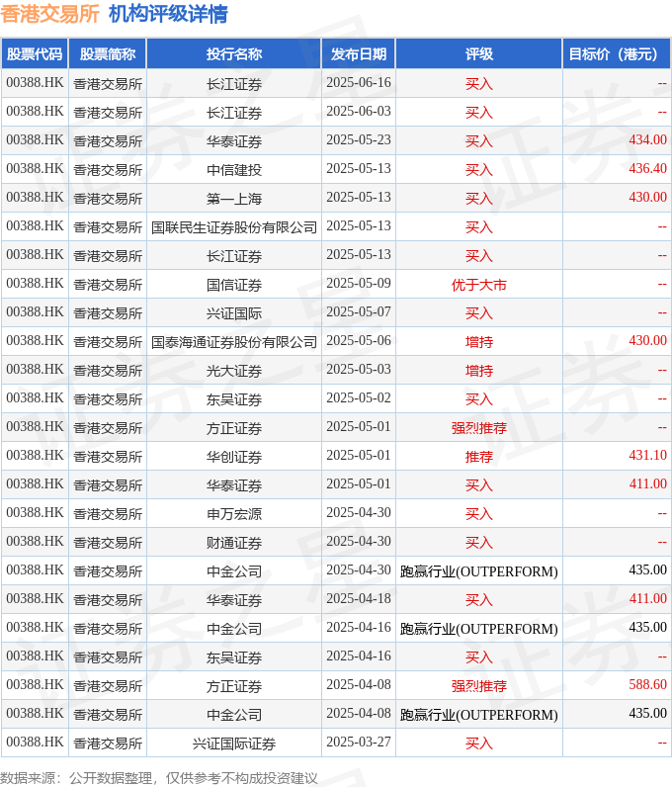
Task: Select the date 2025-06-16
Action: (359, 82)
